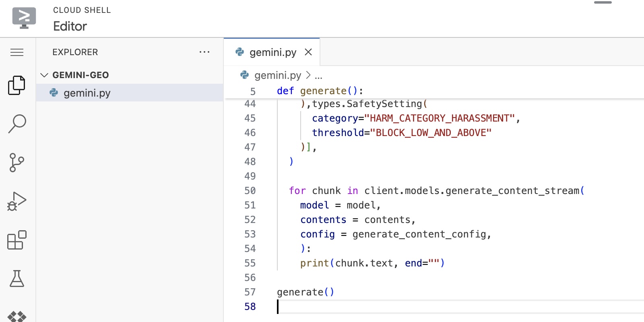Click the breadcrumb ellipsis symbol item

coord(318,76)
